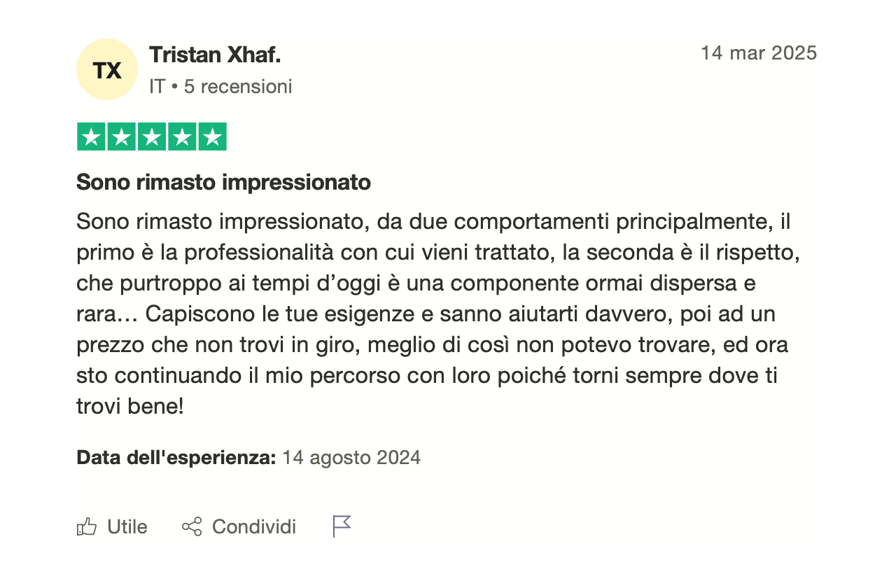Open the bold review title heading

(x=223, y=183)
